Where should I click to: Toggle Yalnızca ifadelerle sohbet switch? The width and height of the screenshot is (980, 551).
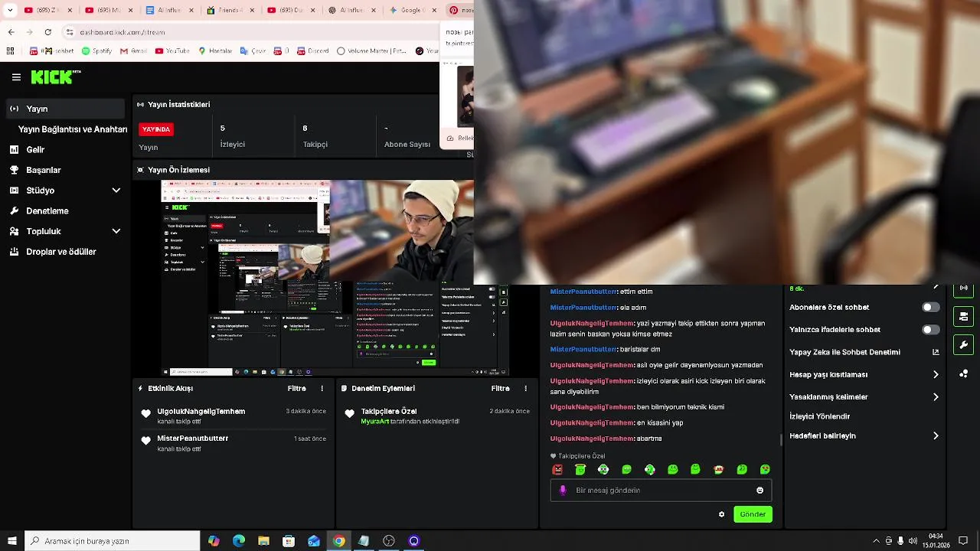coord(930,330)
